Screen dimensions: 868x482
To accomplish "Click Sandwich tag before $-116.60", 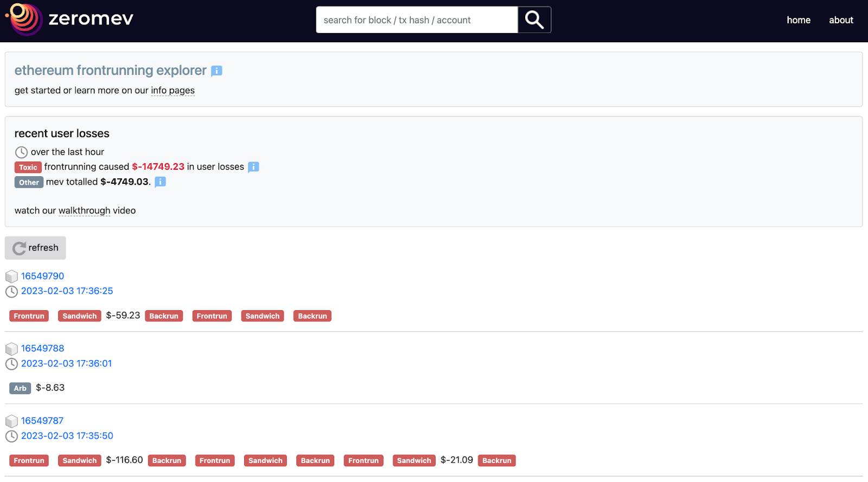I will coord(80,460).
